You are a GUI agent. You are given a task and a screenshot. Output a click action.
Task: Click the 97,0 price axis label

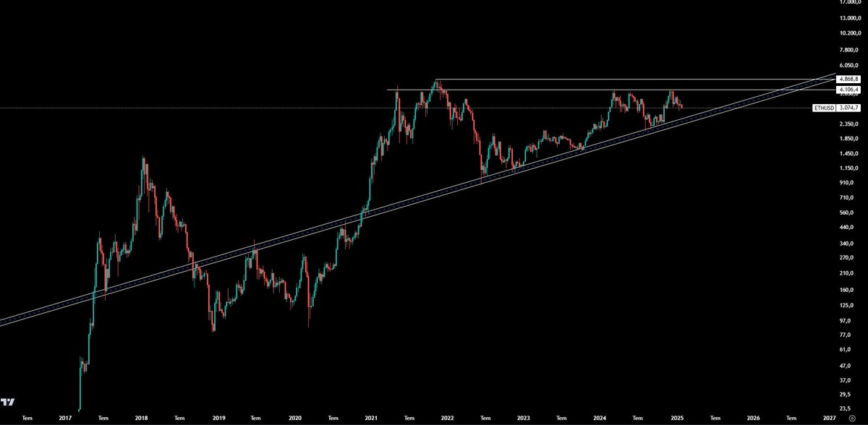(846, 320)
